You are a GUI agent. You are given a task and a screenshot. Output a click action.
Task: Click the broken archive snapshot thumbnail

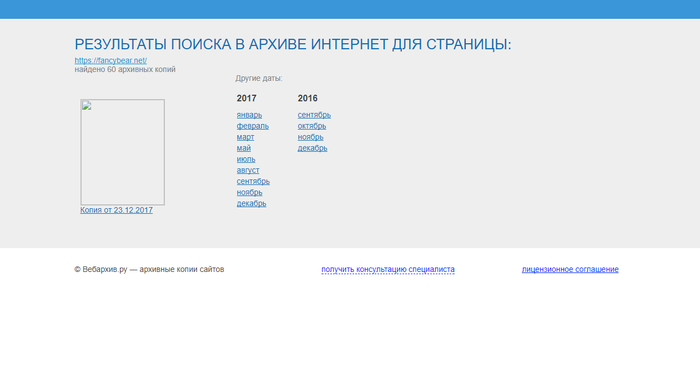tap(122, 152)
